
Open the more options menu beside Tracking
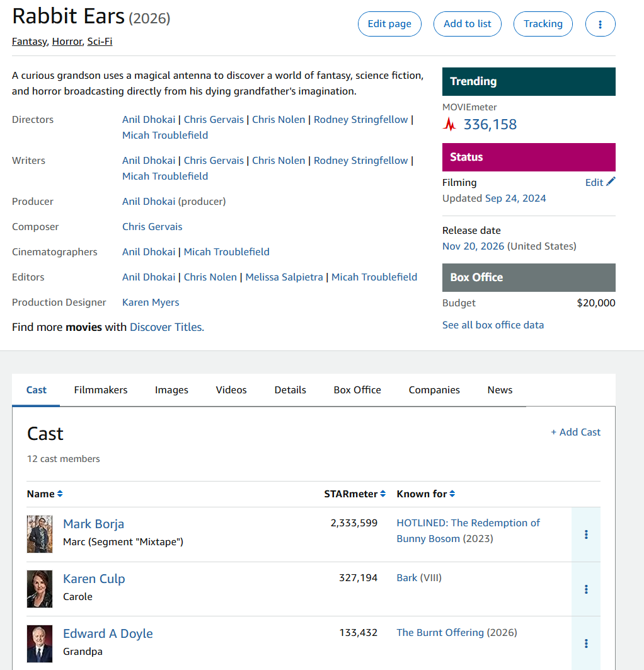point(600,24)
